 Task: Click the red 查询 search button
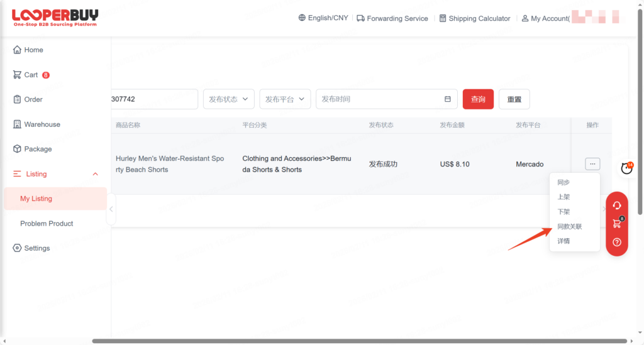(478, 99)
